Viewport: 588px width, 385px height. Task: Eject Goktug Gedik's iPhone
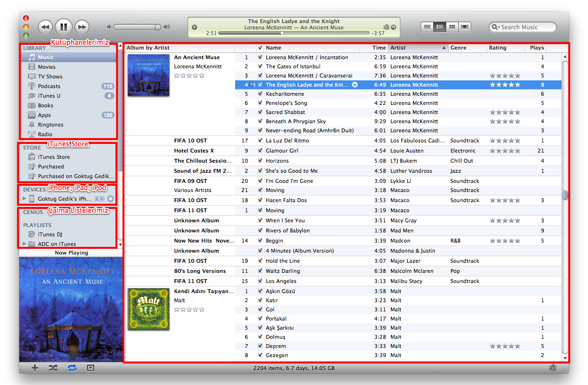[x=111, y=199]
